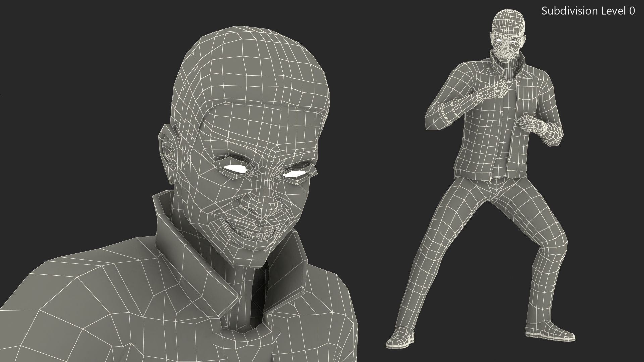Click the close-up head's right glowing eye
Image resolution: width=644 pixels, height=362 pixels.
[x=295, y=174]
